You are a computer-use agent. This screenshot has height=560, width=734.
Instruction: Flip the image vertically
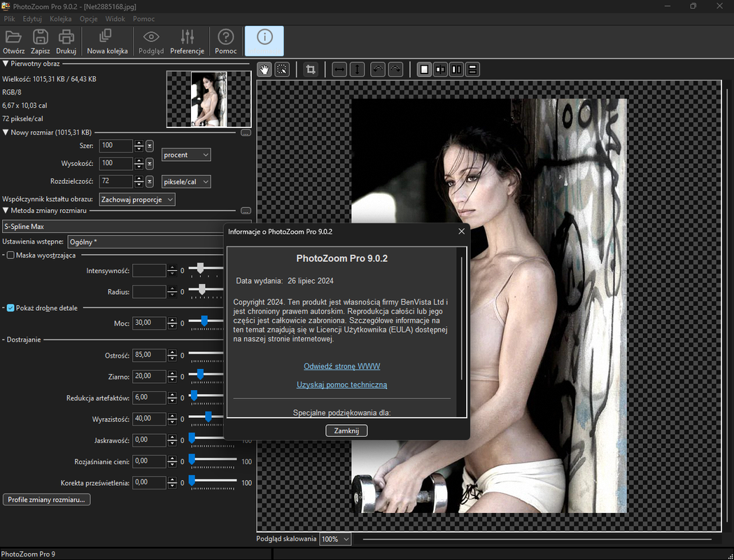[357, 70]
